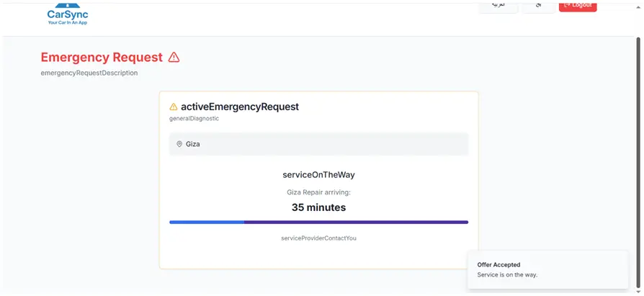The image size is (644, 296).
Task: Click the 35 minutes arrival time
Action: (x=318, y=207)
